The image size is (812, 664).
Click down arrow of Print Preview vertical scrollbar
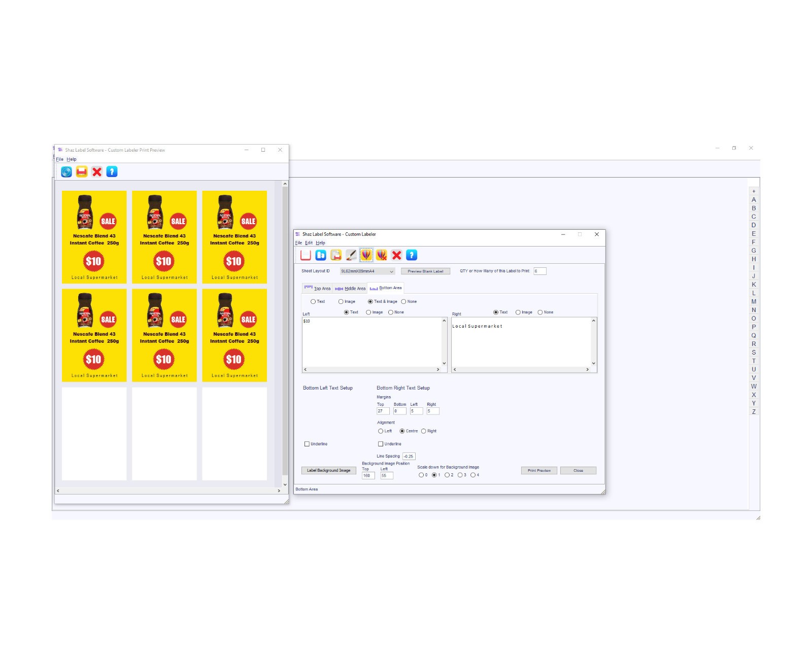[x=285, y=484]
